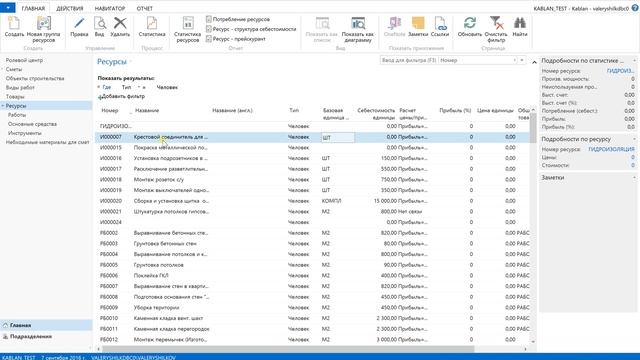Click Новая группа ресурсов icon
640x360 pixels.
coord(44,23)
